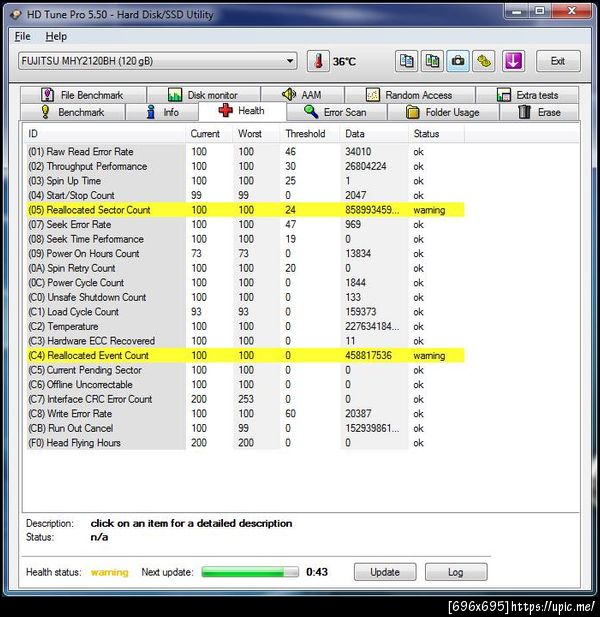The height and width of the screenshot is (617, 600).
Task: Click the Next update progress bar
Action: coord(250,572)
